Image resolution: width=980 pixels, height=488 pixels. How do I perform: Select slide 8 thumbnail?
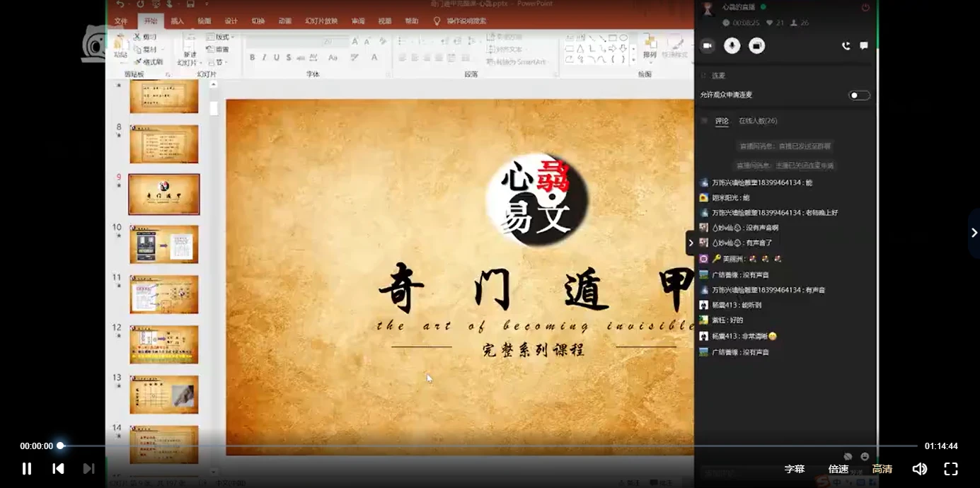pos(164,144)
